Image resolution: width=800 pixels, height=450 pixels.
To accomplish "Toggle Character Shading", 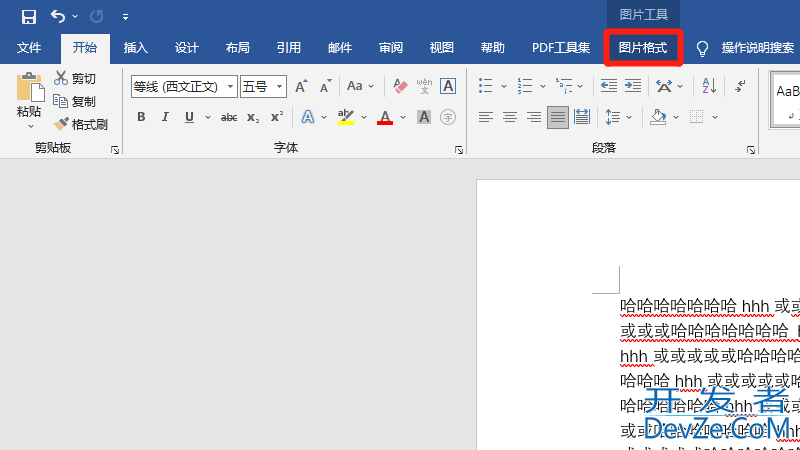I will (424, 117).
